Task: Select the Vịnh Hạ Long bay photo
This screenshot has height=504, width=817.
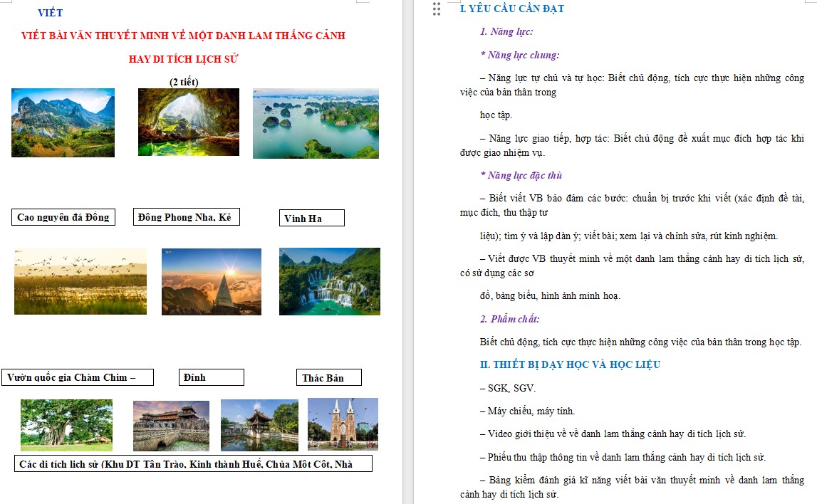Action: pos(315,122)
